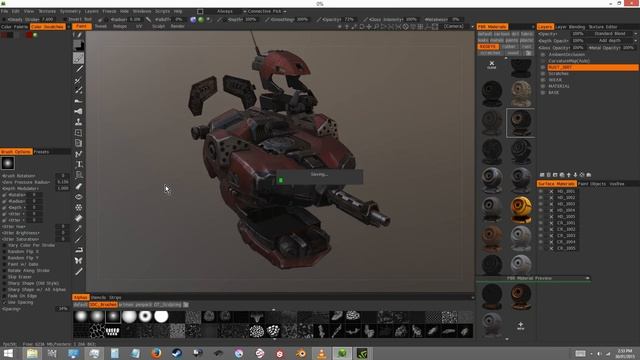Switch to the Stencils tab
Viewport: 640px width, 360px height.
pyautogui.click(x=98, y=298)
